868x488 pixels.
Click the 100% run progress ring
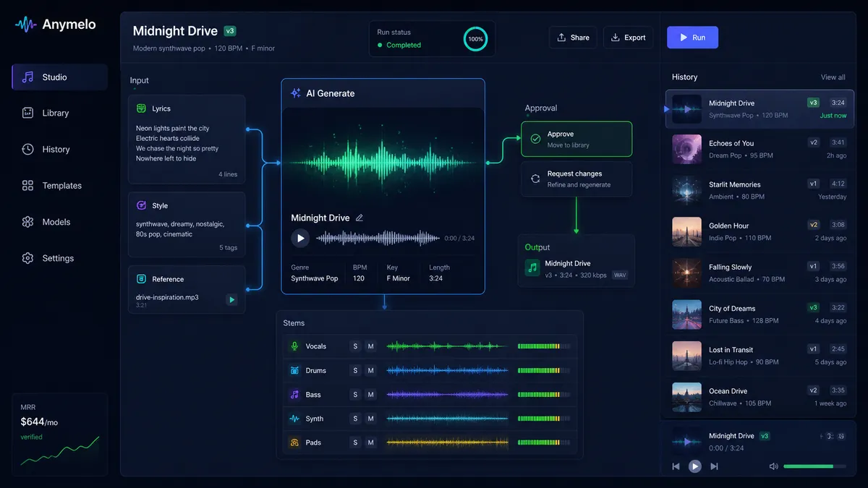pyautogui.click(x=475, y=38)
